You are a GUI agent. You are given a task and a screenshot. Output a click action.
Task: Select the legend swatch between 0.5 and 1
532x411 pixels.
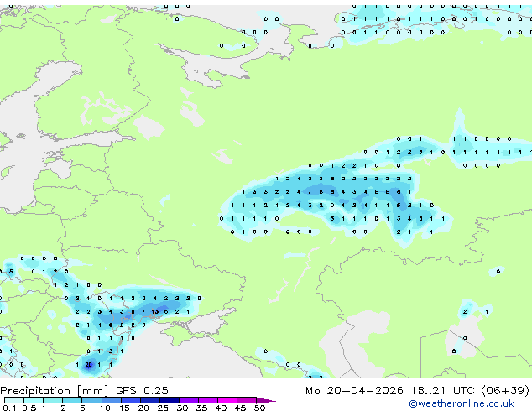point(34,400)
